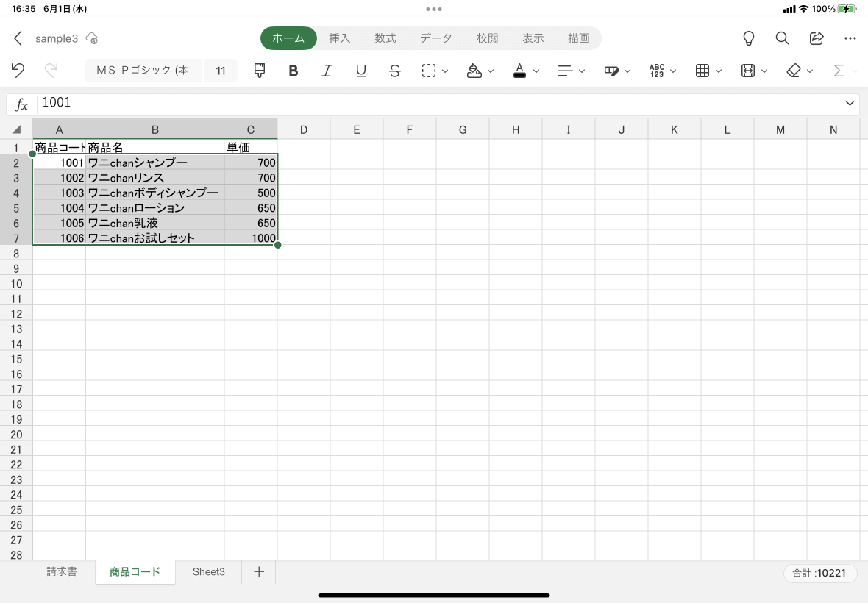Click the column width and row size icon
This screenshot has height=603, width=868.
click(748, 71)
